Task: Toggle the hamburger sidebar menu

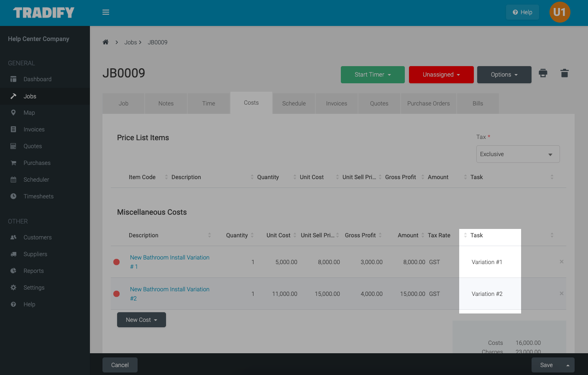Action: pos(106,12)
